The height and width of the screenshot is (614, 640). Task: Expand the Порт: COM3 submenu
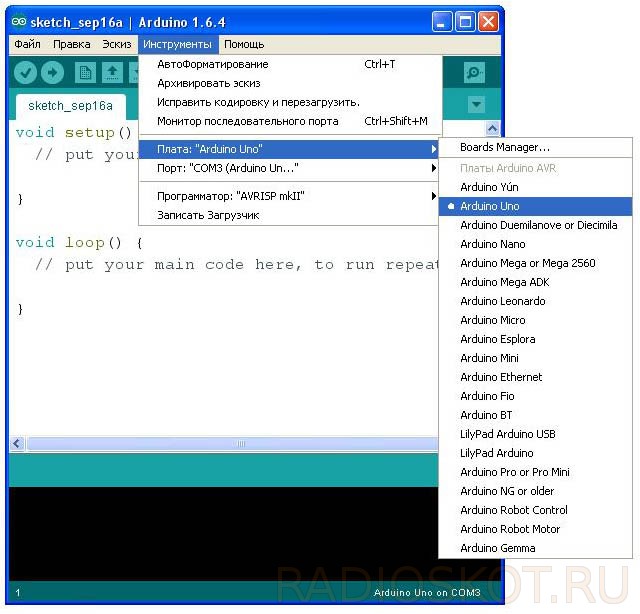289,168
